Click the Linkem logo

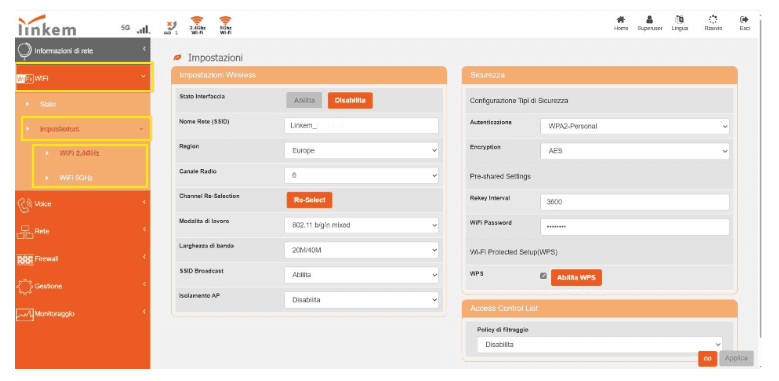pyautogui.click(x=47, y=25)
